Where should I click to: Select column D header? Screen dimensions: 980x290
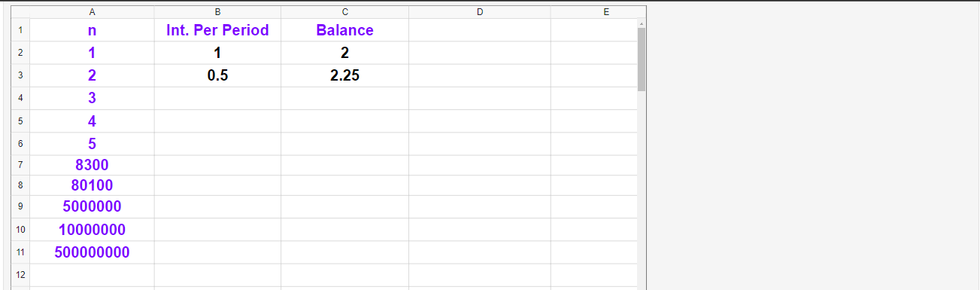coord(480,11)
